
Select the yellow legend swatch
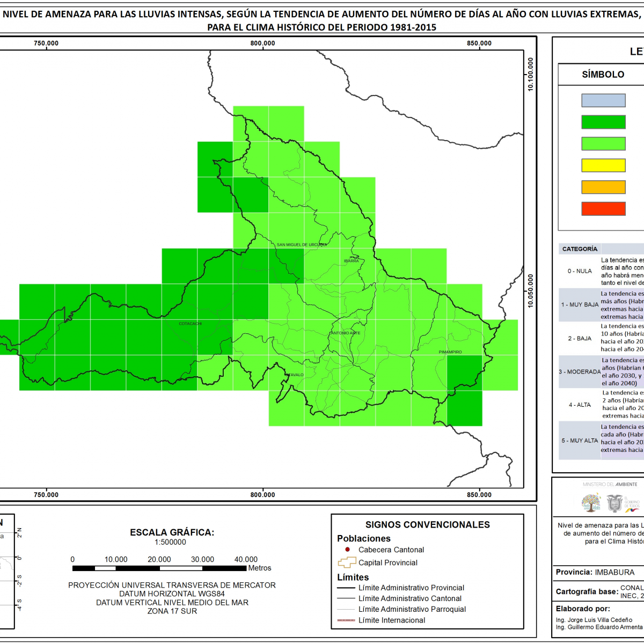click(x=603, y=165)
